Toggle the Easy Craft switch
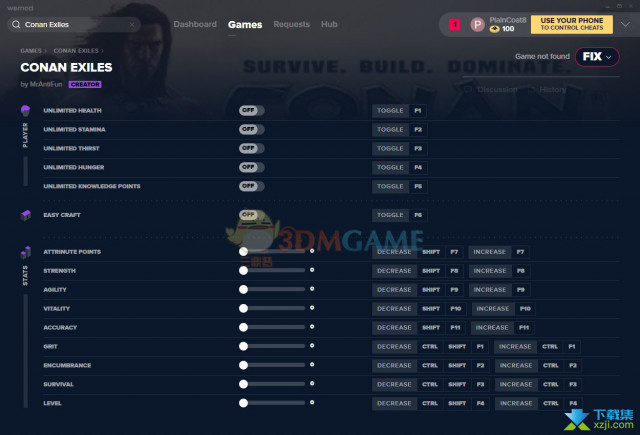The width and height of the screenshot is (640, 435). tap(251, 215)
